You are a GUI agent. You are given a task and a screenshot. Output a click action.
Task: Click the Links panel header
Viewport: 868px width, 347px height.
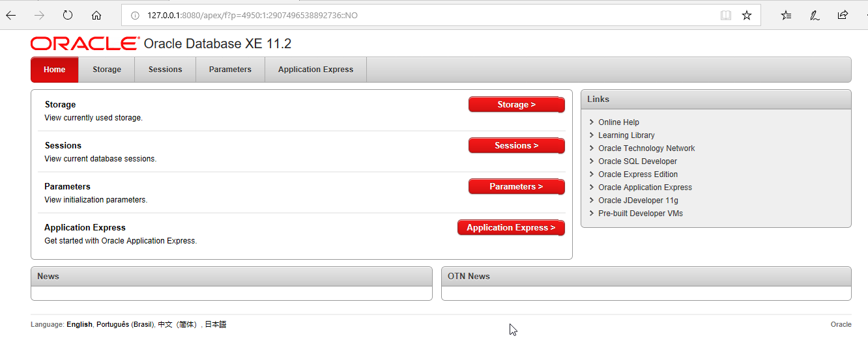[716, 100]
